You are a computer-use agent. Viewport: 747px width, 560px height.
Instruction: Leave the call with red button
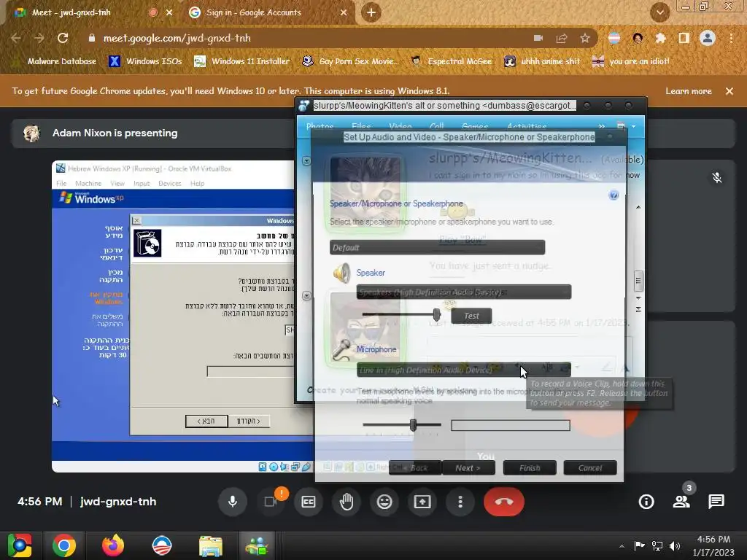coord(504,502)
